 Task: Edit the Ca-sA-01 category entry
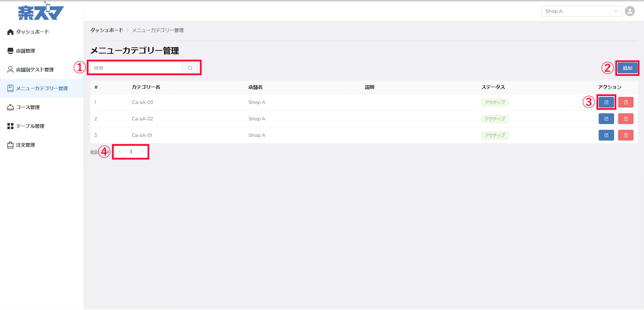[x=606, y=135]
